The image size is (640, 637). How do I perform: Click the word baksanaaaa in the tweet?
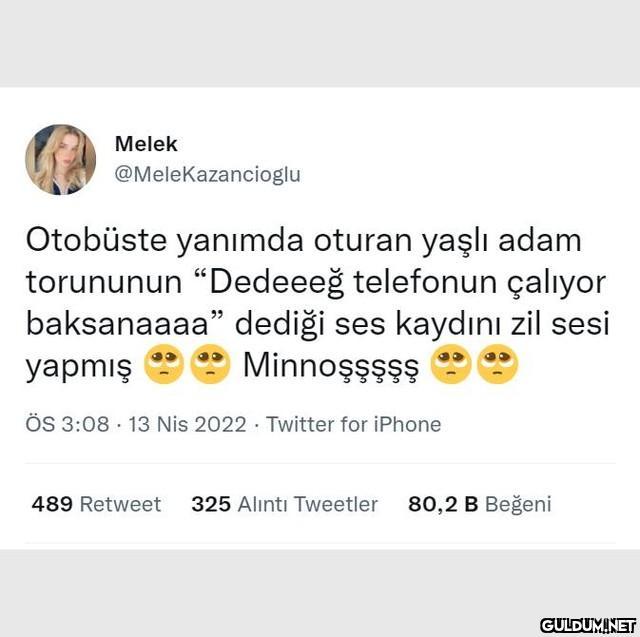tap(118, 323)
